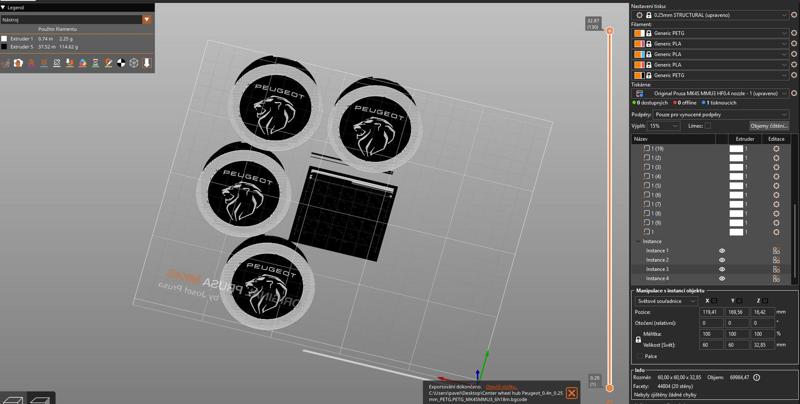
Task: Enable the Palce checkbox
Action: coord(640,356)
